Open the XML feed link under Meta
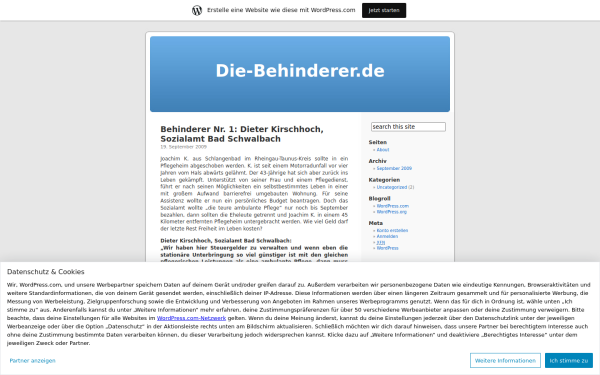 point(381,242)
